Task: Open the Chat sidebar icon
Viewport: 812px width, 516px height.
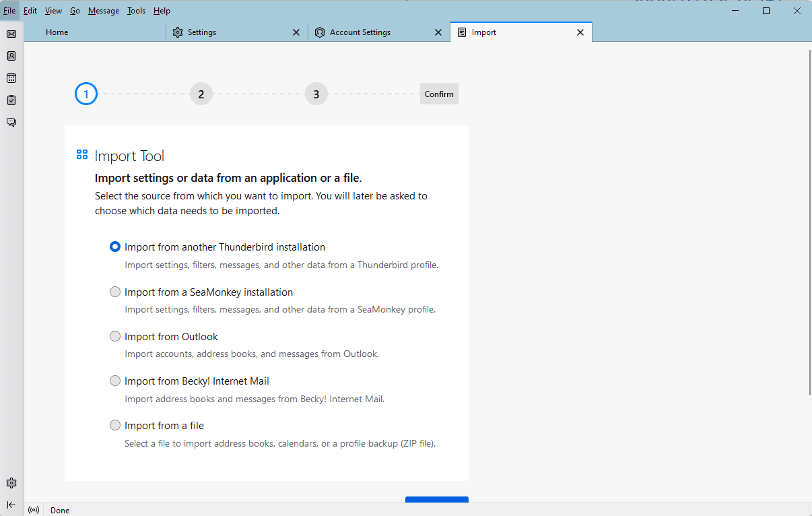Action: pos(11,122)
